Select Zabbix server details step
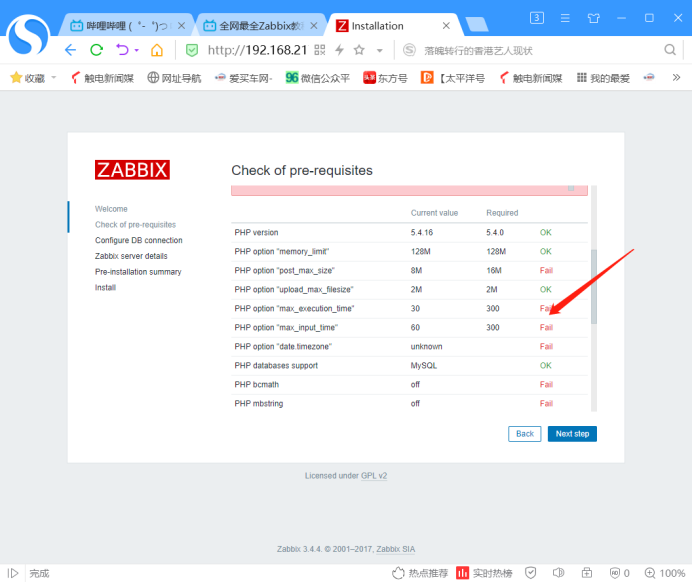Viewport: 692px width, 582px height. click(x=131, y=256)
